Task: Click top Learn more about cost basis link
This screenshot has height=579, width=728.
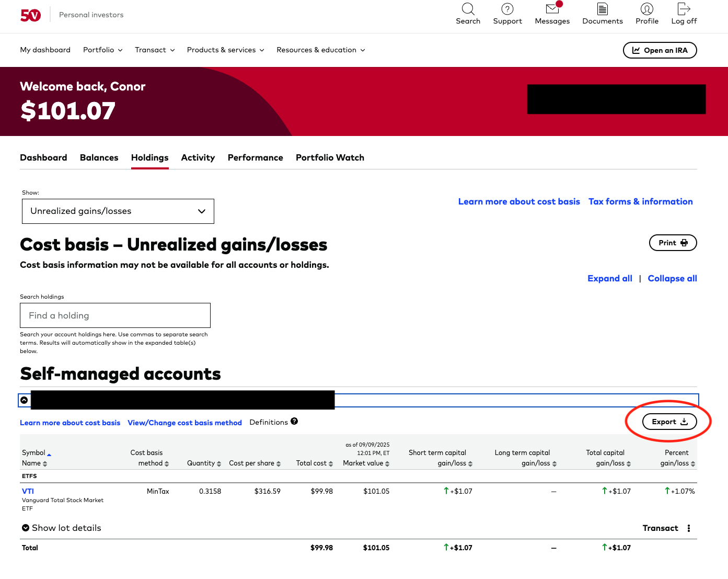Action: pyautogui.click(x=519, y=201)
